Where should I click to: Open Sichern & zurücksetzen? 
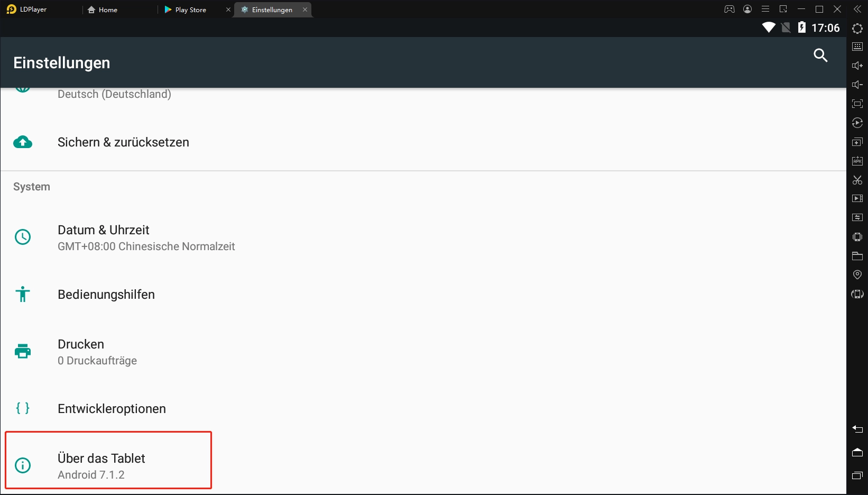(x=423, y=142)
